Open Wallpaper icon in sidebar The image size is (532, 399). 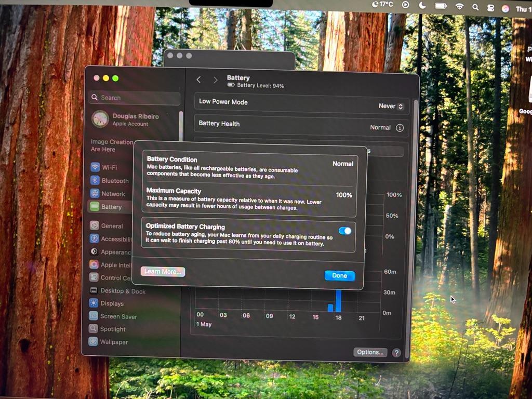94,341
